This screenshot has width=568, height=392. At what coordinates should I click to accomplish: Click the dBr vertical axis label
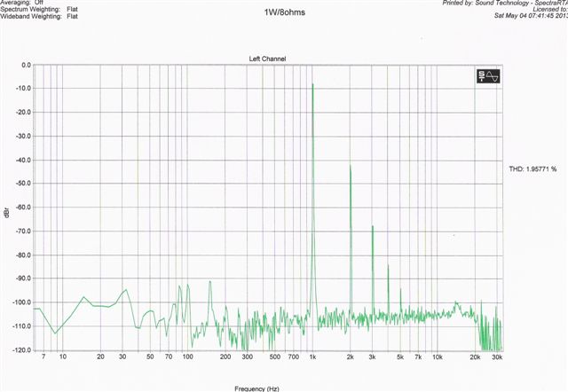7,213
